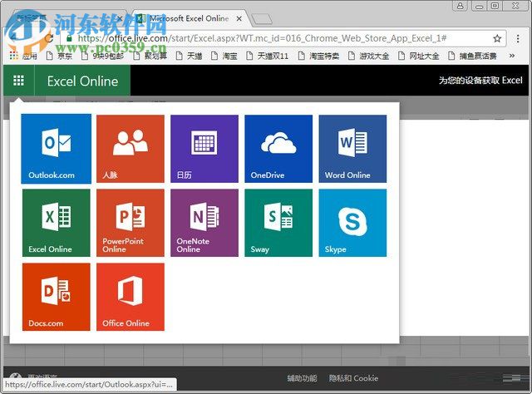
Task: Close the Microsoft Excel Online tab
Action: tap(239, 18)
